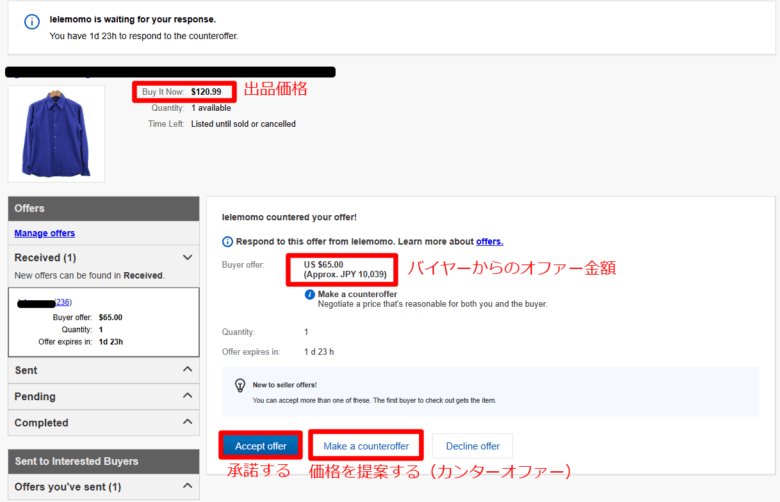Viewport: 780px width, 502px height.
Task: Click info icon beside Respond to this offer
Action: click(x=227, y=241)
